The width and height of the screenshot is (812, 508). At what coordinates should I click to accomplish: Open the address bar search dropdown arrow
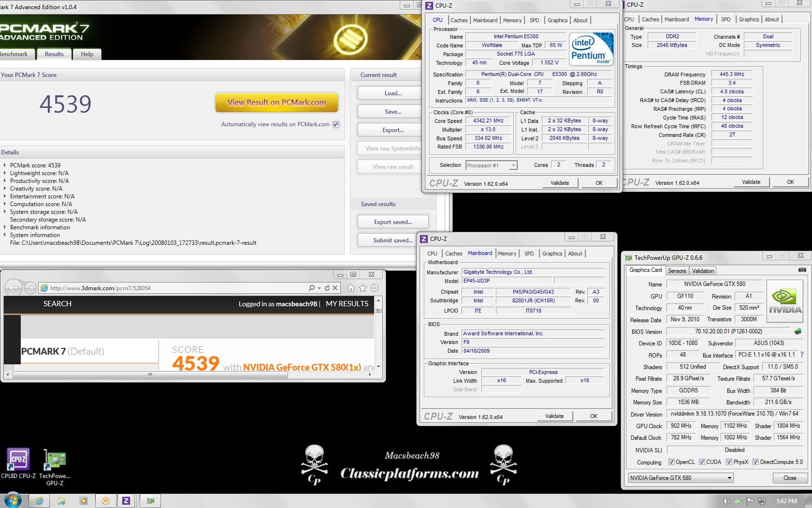[x=319, y=288]
